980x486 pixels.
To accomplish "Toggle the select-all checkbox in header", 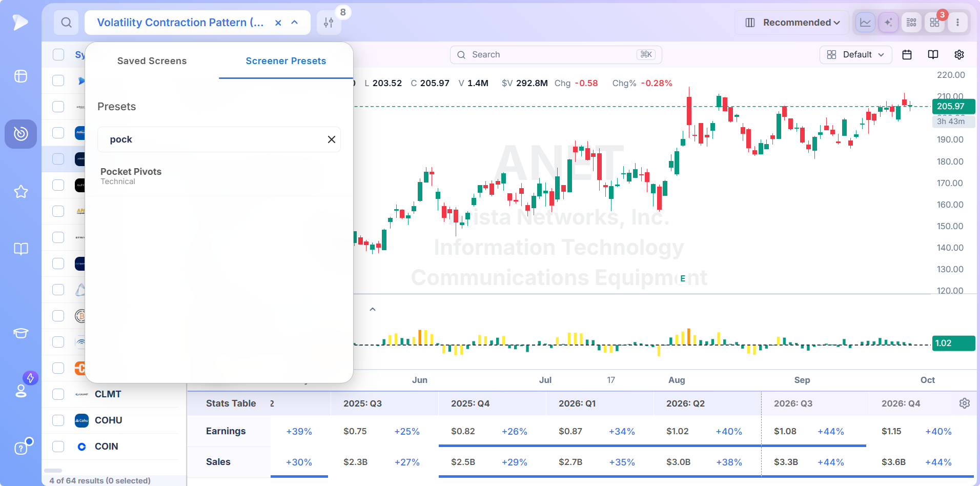I will point(58,55).
